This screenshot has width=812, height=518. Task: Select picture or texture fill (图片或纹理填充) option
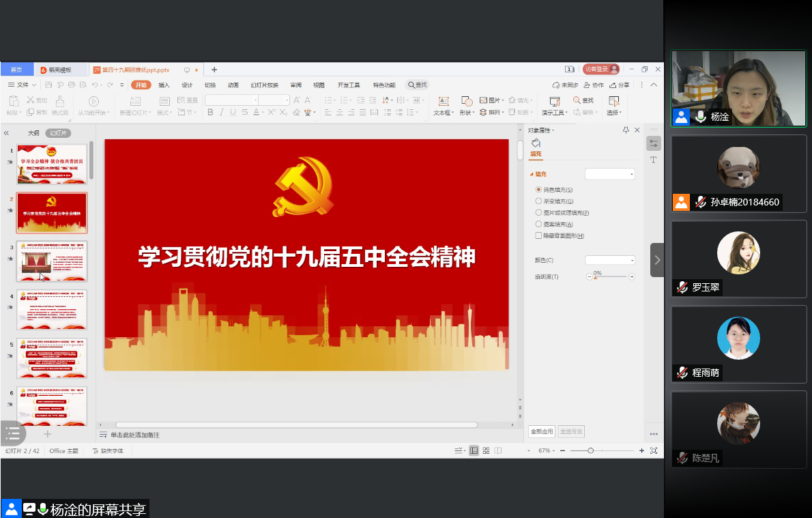click(x=539, y=213)
